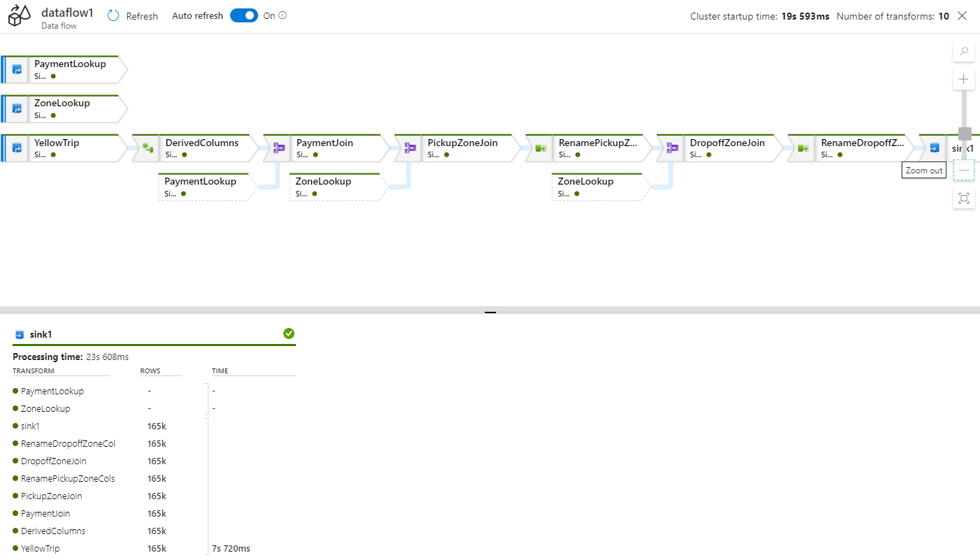Select the YellowTrip source icon
The image size is (980, 560).
tap(17, 148)
